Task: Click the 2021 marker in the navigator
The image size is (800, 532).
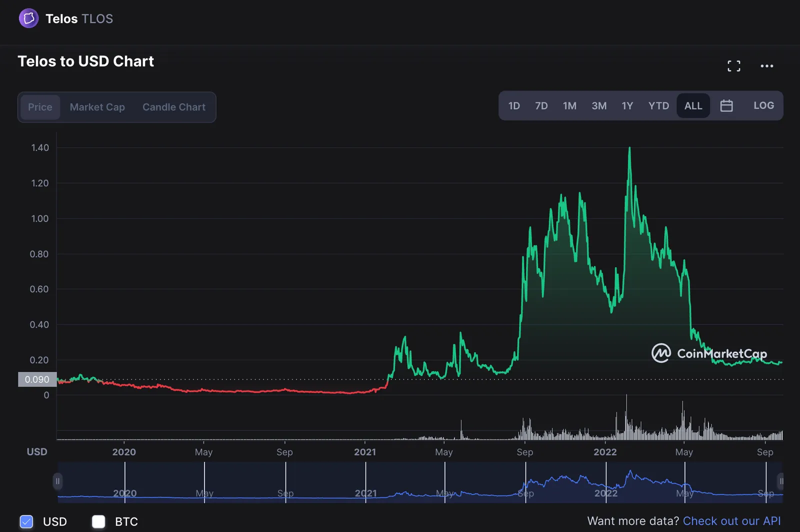Action: coord(365,493)
